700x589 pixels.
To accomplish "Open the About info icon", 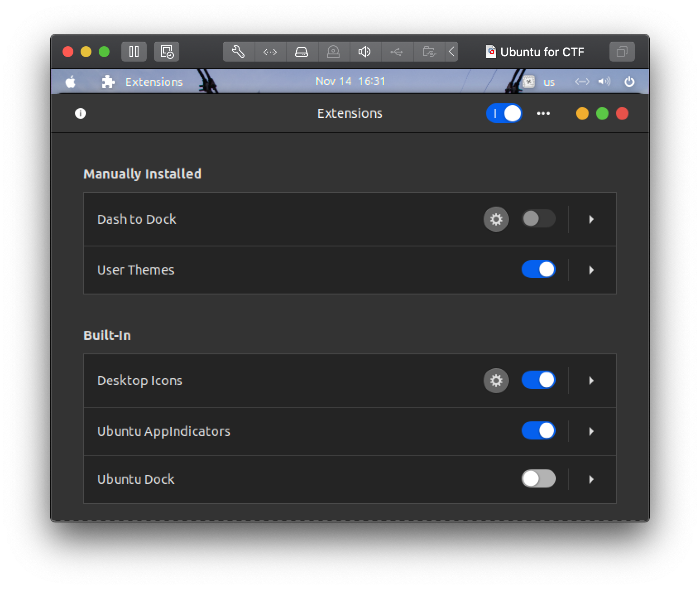I will (x=81, y=113).
